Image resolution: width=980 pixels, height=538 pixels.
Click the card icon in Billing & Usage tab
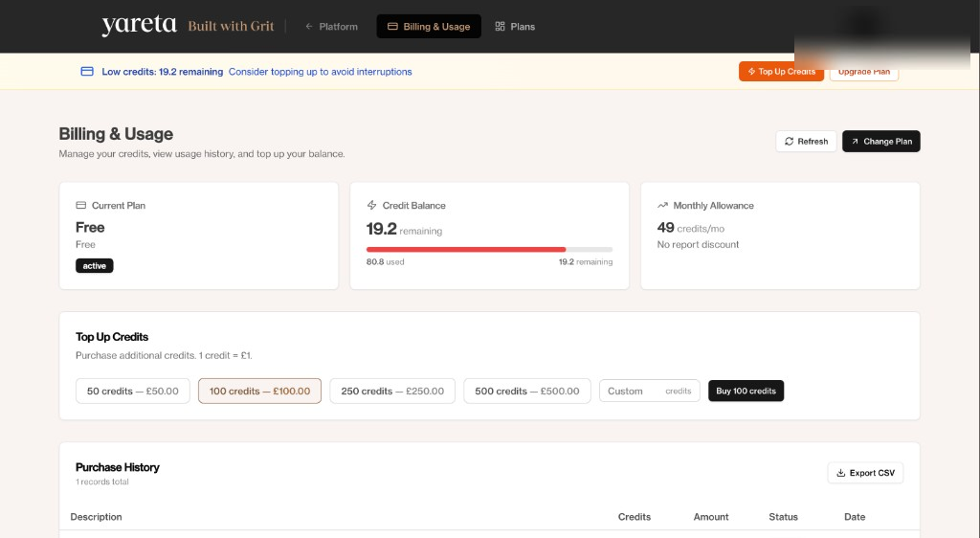392,26
